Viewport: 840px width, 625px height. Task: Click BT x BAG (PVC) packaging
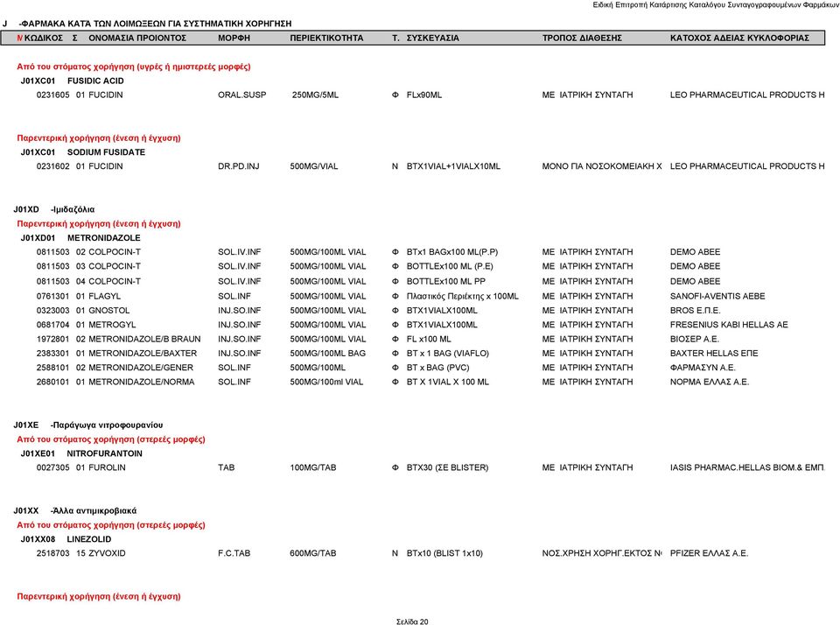(437, 368)
